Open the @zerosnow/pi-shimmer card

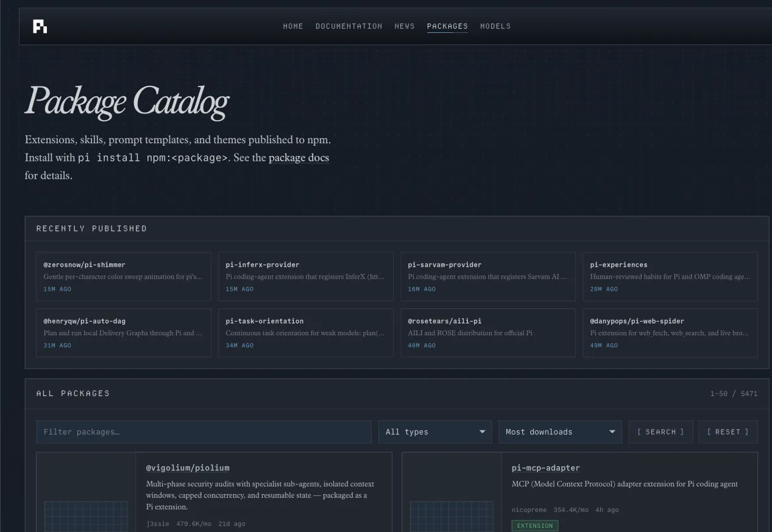click(x=124, y=277)
